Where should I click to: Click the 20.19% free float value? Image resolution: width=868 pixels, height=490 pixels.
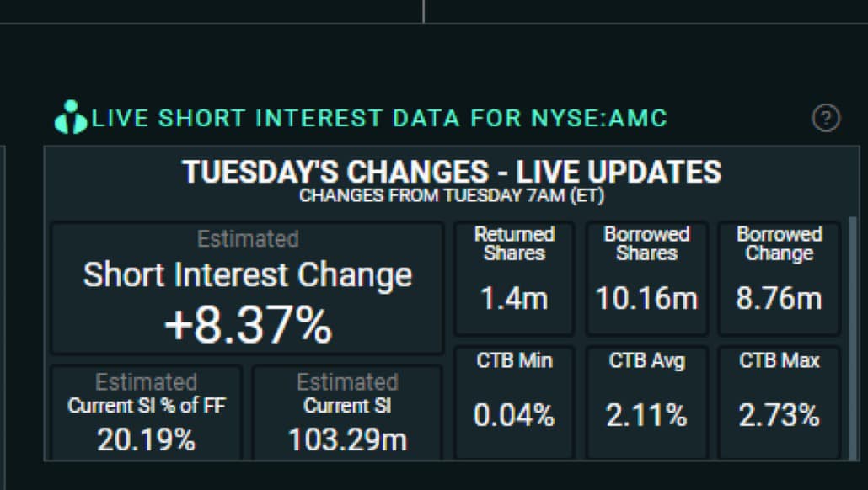coord(146,439)
